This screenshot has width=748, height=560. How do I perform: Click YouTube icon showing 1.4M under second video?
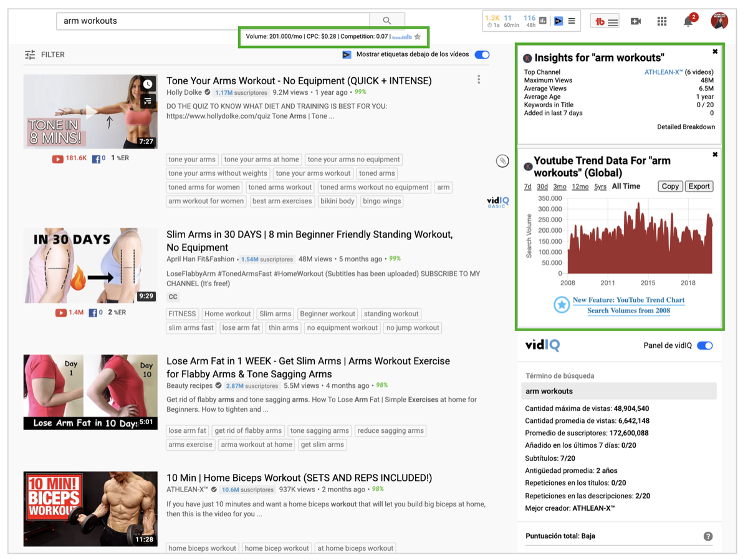tap(60, 312)
